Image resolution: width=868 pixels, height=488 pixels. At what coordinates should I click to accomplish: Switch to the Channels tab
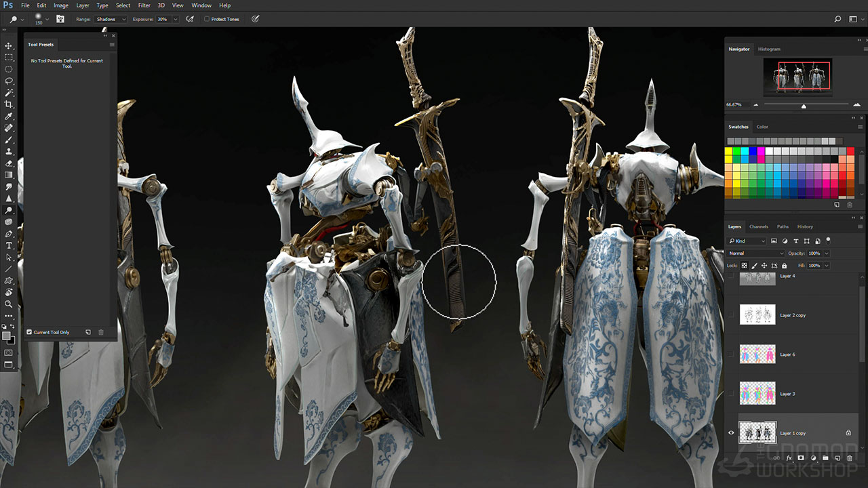tap(759, 226)
